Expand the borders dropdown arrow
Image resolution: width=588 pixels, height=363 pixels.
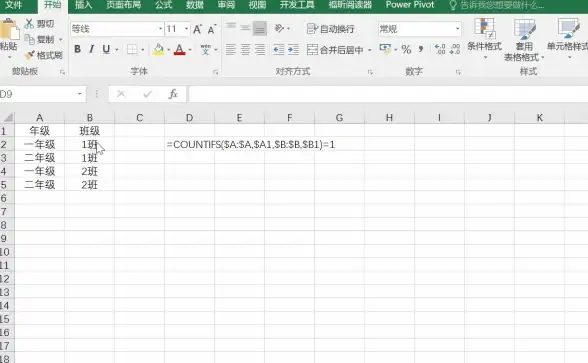tap(142, 50)
